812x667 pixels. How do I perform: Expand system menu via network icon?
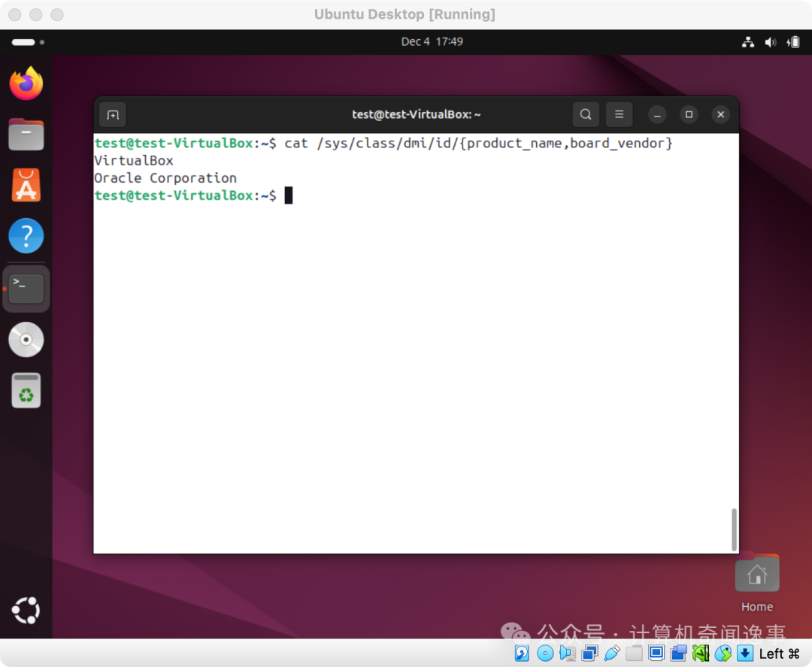[x=747, y=42]
